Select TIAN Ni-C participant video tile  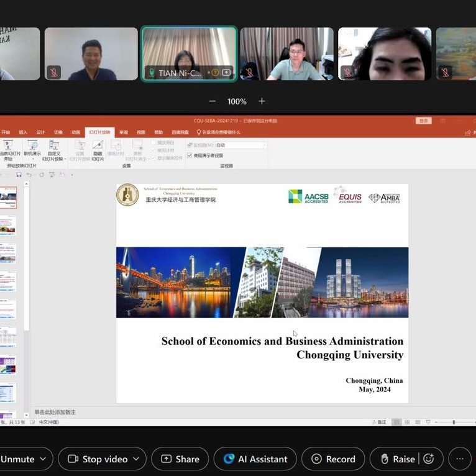(x=189, y=53)
